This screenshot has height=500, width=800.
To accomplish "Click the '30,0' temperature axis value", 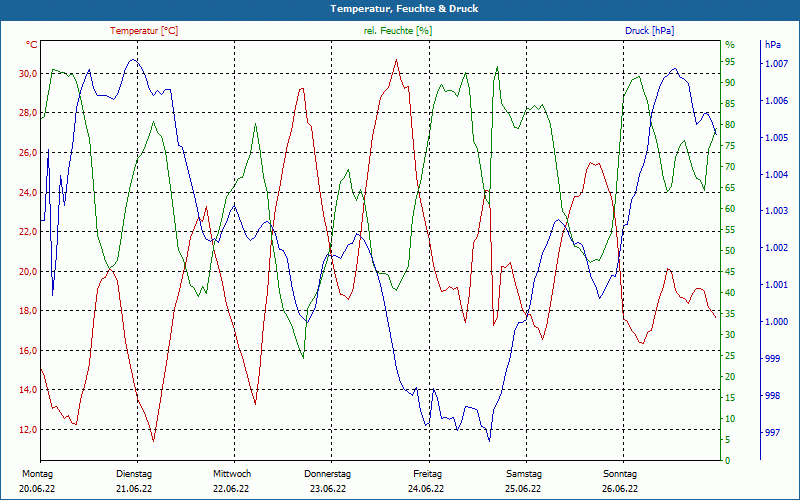I will point(28,73).
